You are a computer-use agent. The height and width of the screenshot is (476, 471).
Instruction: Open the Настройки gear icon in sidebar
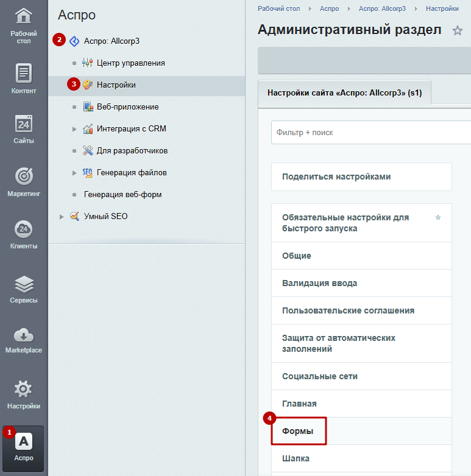[24, 390]
